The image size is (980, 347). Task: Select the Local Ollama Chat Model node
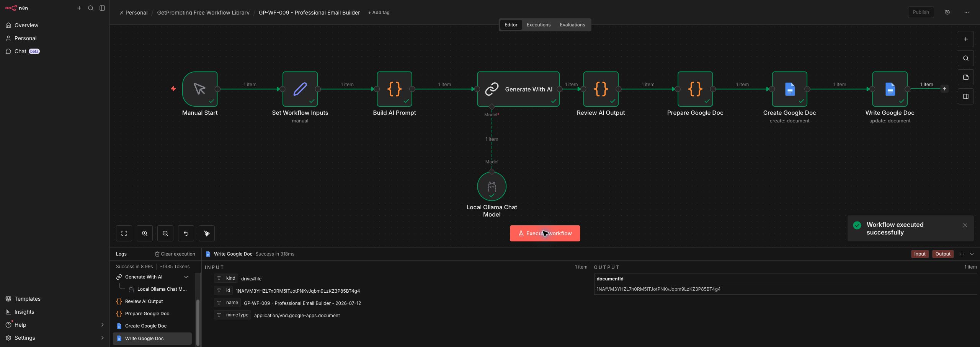[492, 186]
